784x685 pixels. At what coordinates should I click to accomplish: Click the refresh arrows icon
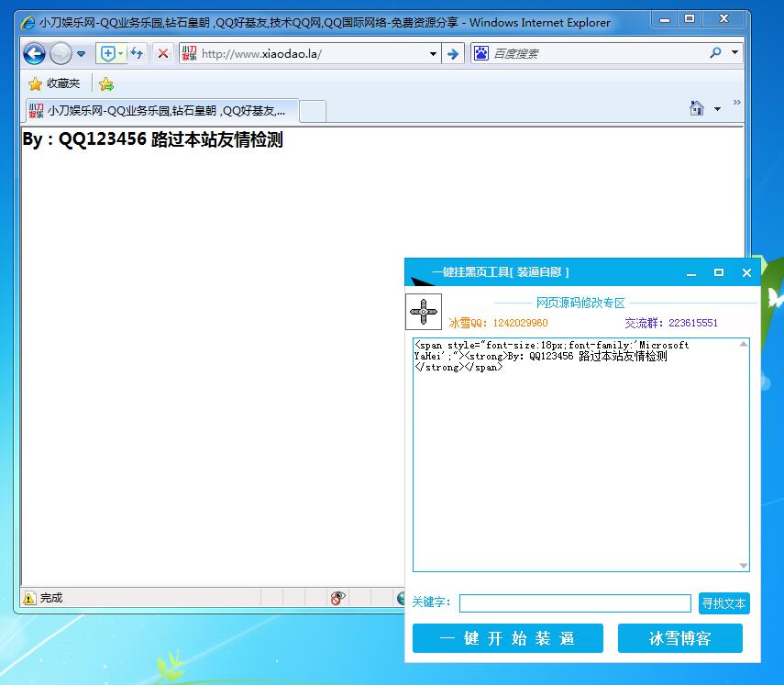[x=137, y=53]
